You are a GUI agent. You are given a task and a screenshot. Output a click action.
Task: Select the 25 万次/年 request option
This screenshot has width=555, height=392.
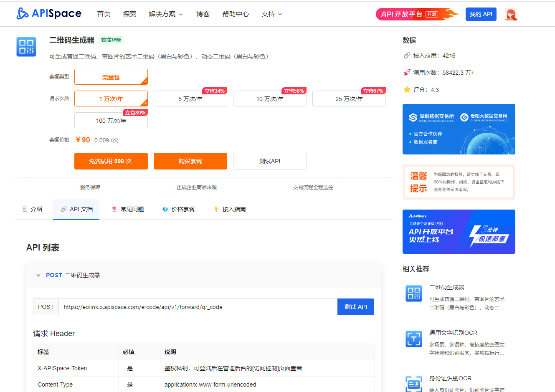coord(349,99)
